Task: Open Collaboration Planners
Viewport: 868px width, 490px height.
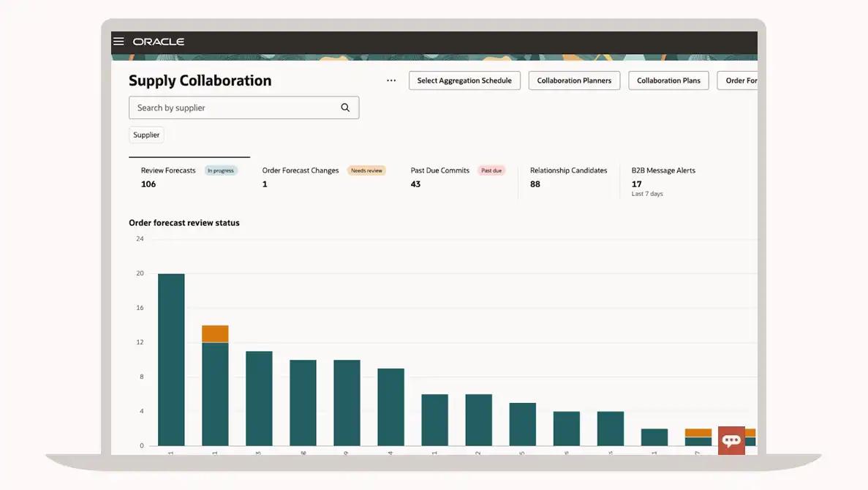Action: click(x=574, y=80)
